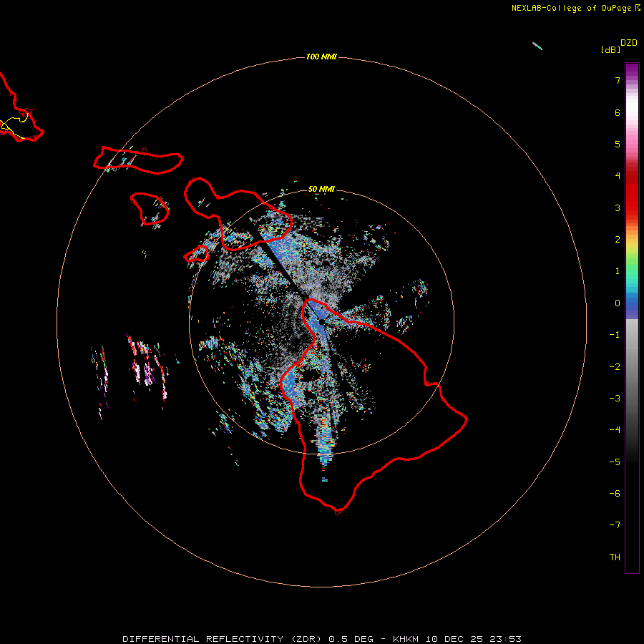Click the blue band of the color bar
This screenshot has height=644, width=644.
click(x=632, y=306)
